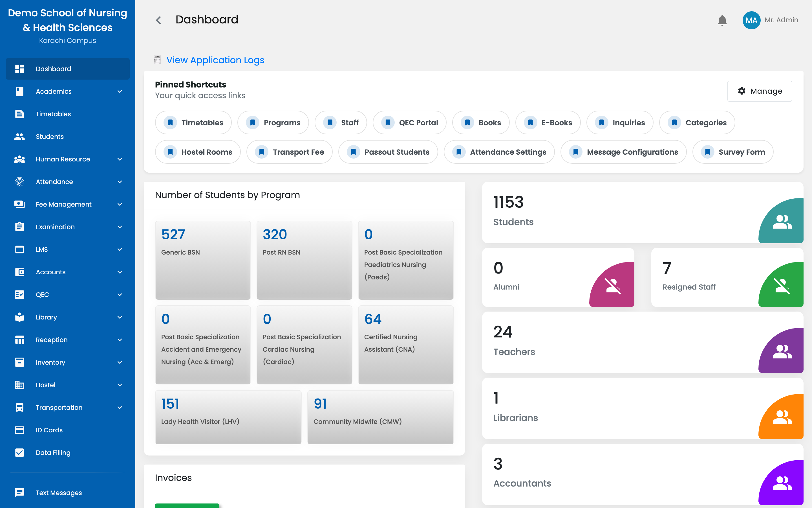Open the Certified Nursing Assistant (CNA) card
812x508 pixels.
[406, 345]
